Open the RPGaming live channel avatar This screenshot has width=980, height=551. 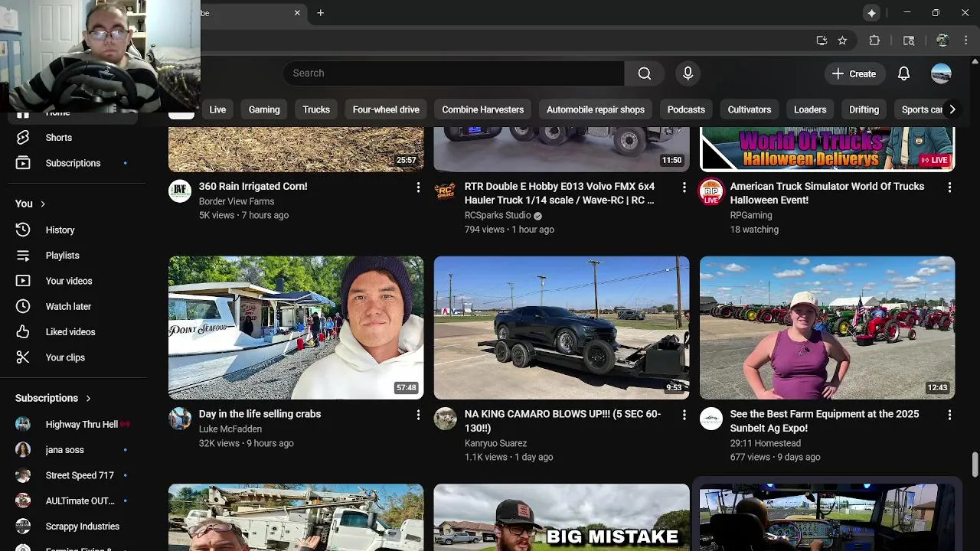point(711,191)
